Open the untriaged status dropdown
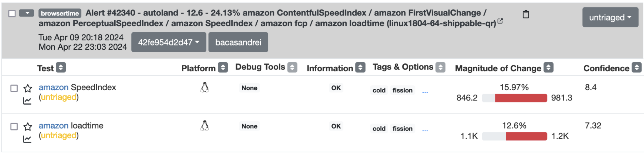 point(610,18)
